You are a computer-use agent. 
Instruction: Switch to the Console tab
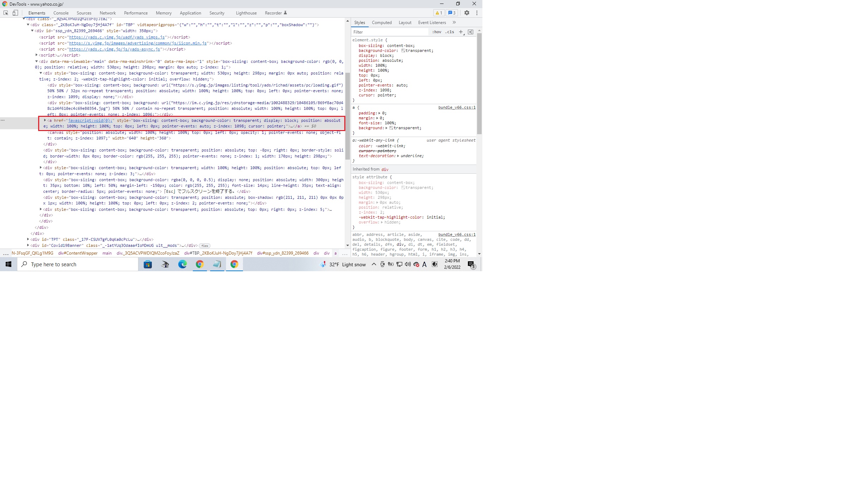click(x=61, y=13)
